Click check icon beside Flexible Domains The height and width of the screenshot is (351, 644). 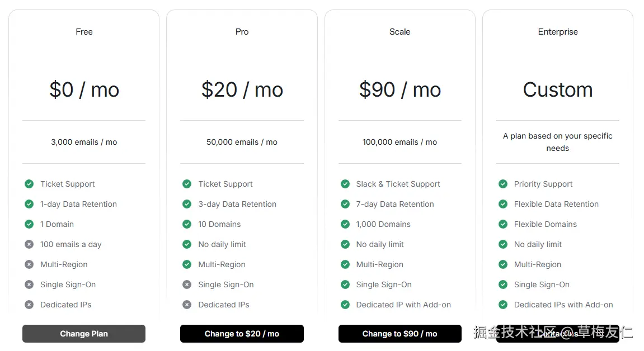point(503,224)
